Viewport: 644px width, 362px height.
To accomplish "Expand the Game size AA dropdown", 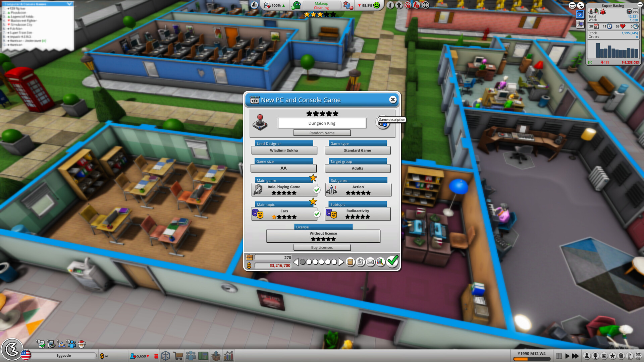I will tap(283, 168).
